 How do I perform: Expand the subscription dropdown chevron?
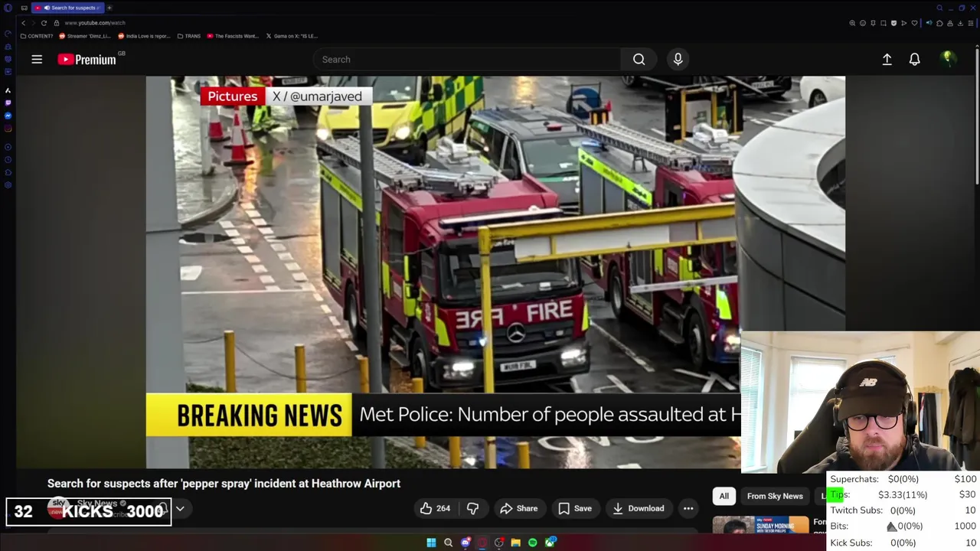click(180, 508)
